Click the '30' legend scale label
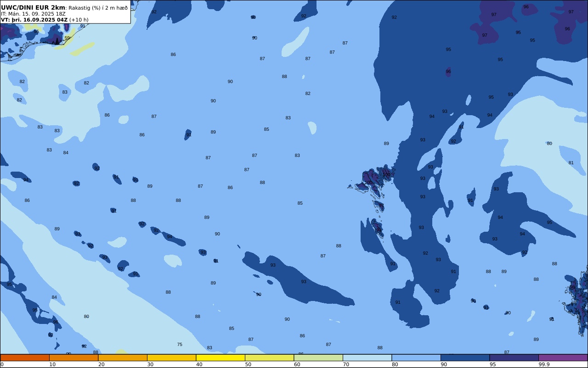 pos(150,364)
